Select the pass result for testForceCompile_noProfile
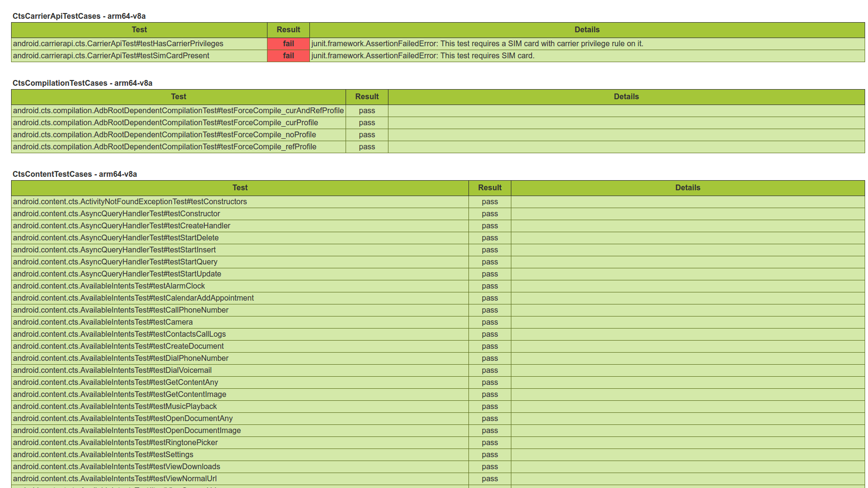Screen dimensions: 868x488 [366, 134]
